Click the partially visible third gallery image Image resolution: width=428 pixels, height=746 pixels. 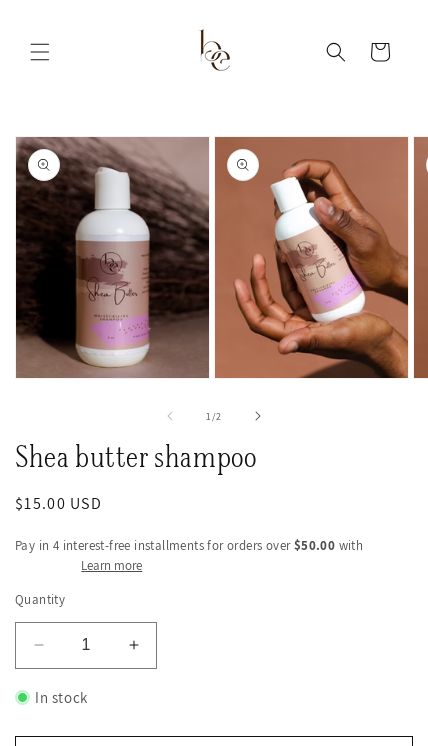click(421, 257)
